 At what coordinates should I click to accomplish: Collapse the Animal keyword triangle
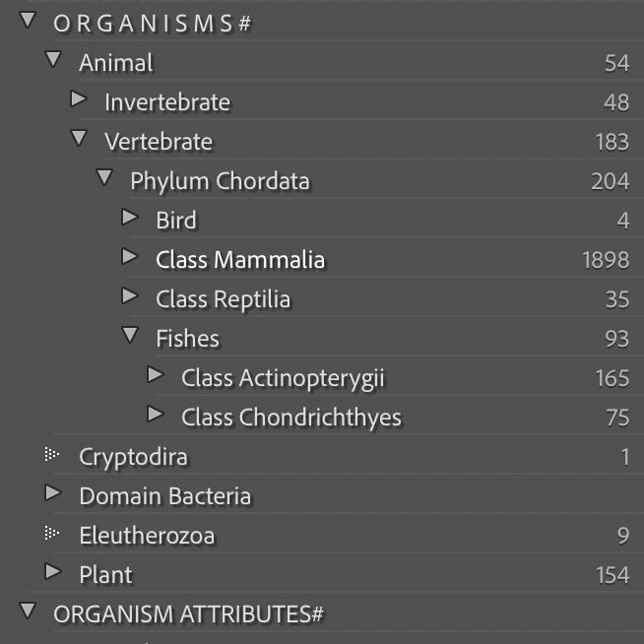click(53, 60)
